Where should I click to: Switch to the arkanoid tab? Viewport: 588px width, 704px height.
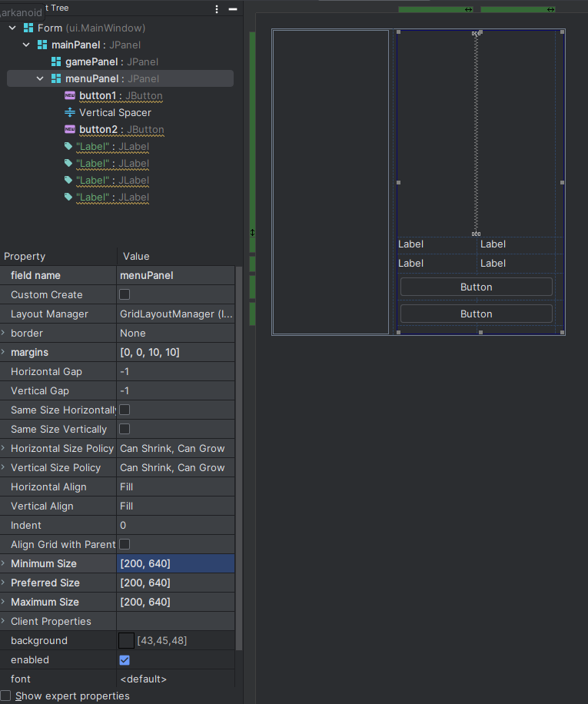point(20,12)
